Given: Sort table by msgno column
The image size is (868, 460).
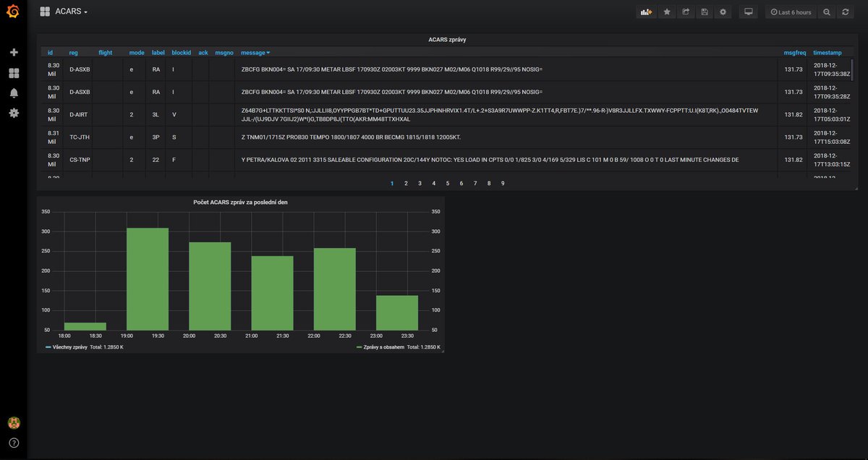Looking at the screenshot, I should point(224,53).
